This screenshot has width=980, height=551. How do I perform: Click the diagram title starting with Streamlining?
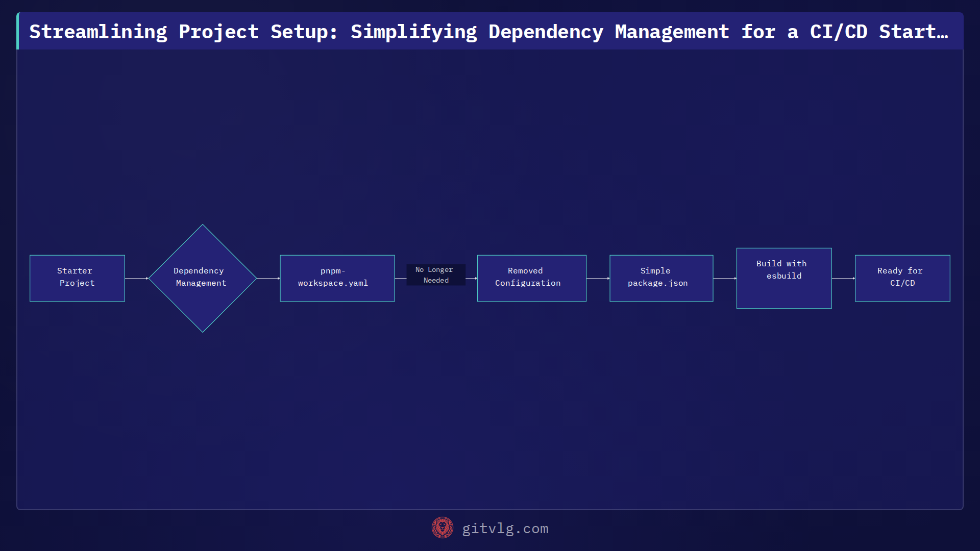click(x=488, y=32)
